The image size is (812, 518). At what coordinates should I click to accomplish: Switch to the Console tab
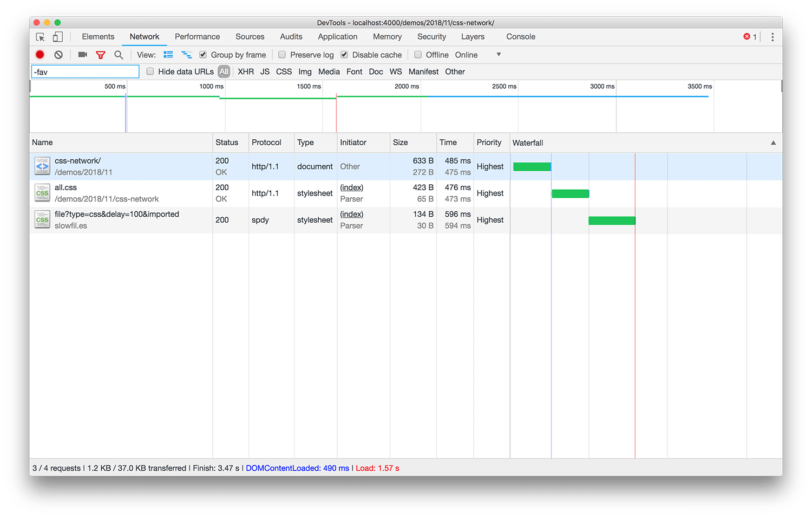click(x=521, y=37)
